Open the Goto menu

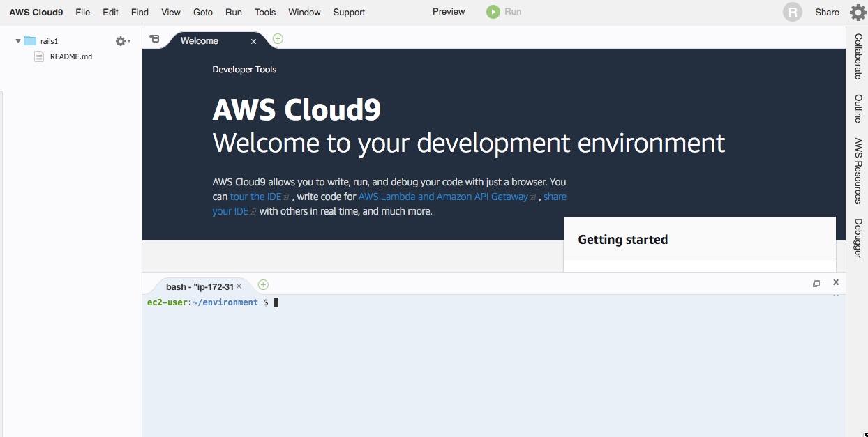(x=203, y=12)
